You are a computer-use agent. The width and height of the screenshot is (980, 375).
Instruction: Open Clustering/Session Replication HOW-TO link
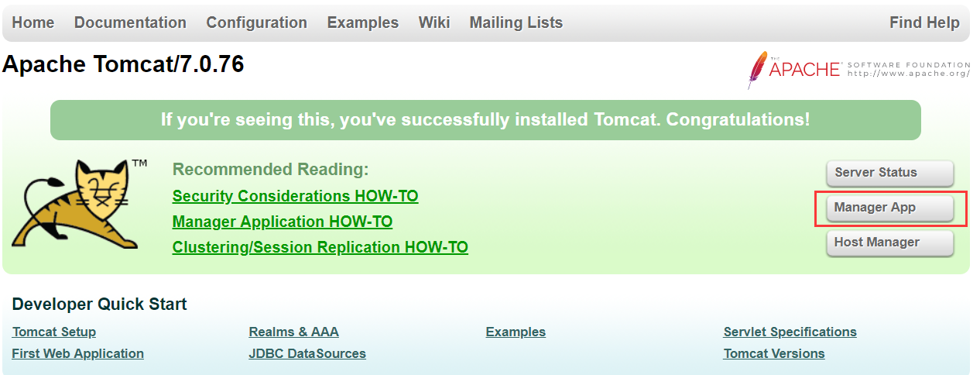[x=320, y=247]
